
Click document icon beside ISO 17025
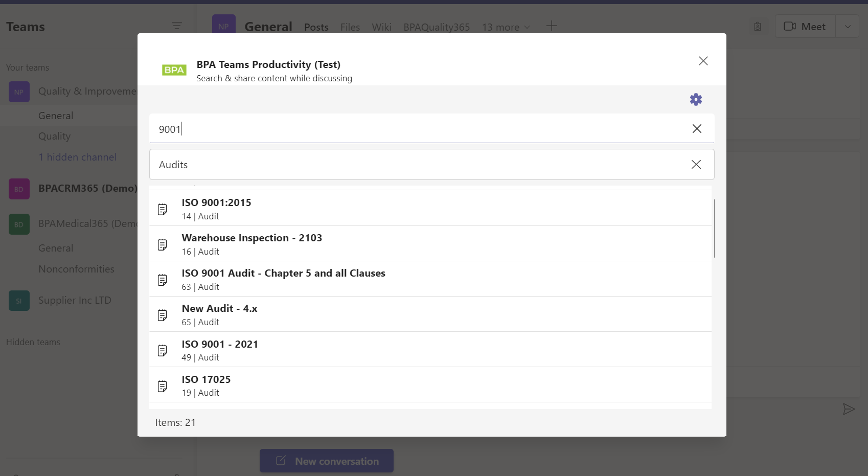(163, 386)
